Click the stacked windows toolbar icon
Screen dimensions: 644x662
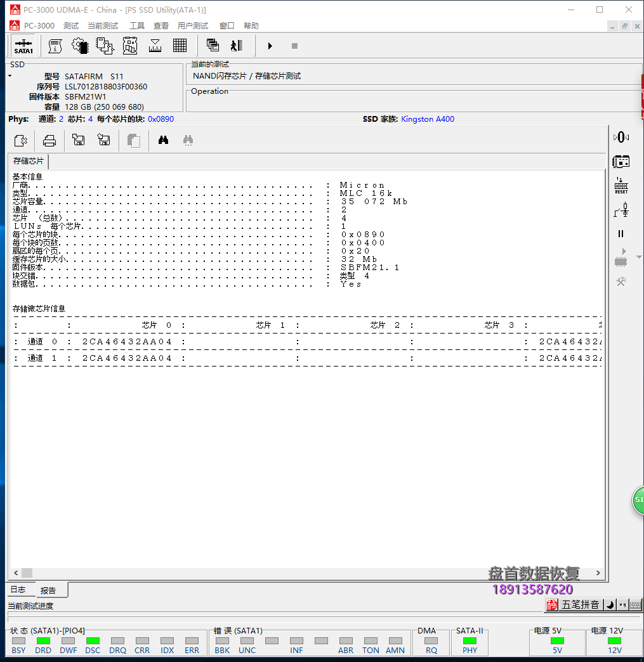point(213,45)
